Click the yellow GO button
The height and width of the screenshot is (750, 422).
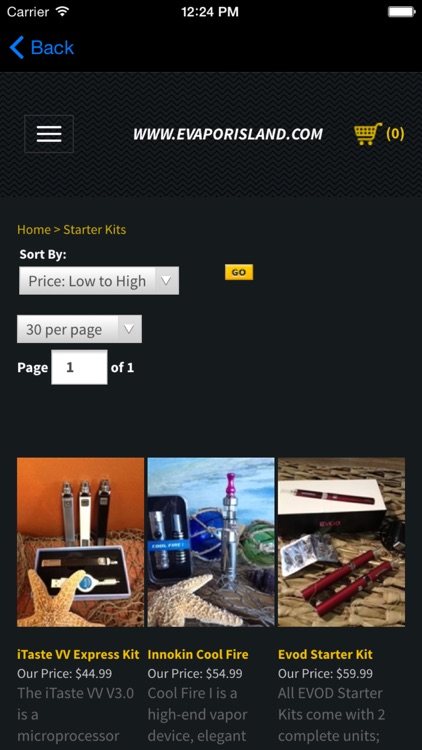239,272
